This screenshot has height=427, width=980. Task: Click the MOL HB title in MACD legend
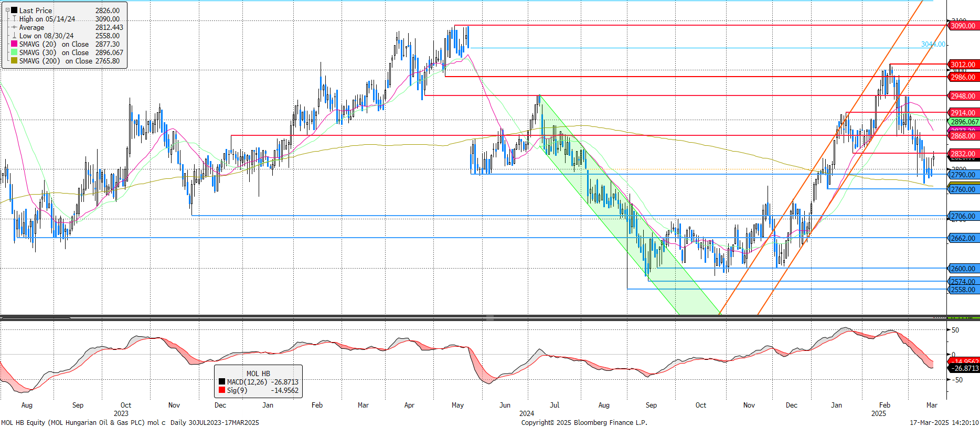(258, 373)
